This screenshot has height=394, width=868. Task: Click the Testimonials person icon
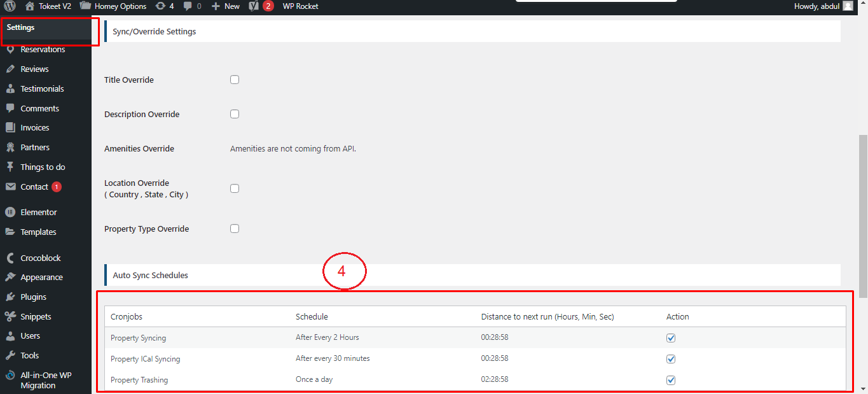click(x=10, y=88)
